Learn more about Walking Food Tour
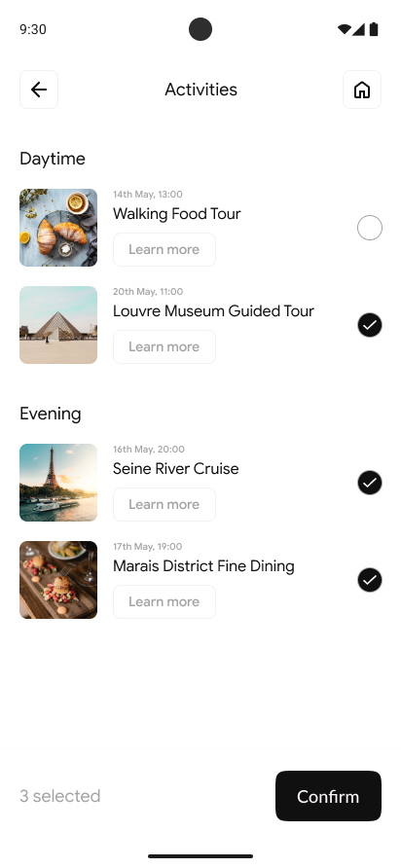Screen dimensions: 401x868 (164, 250)
